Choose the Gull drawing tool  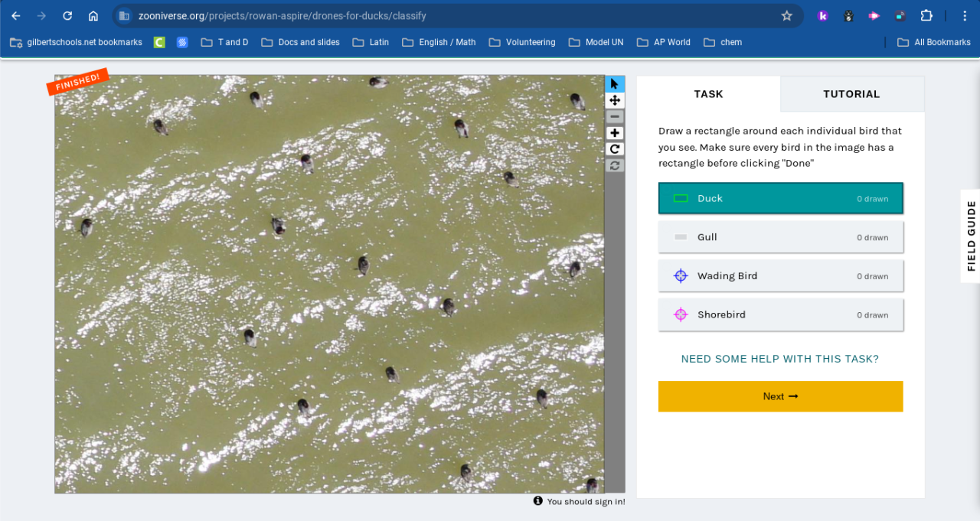pos(781,237)
